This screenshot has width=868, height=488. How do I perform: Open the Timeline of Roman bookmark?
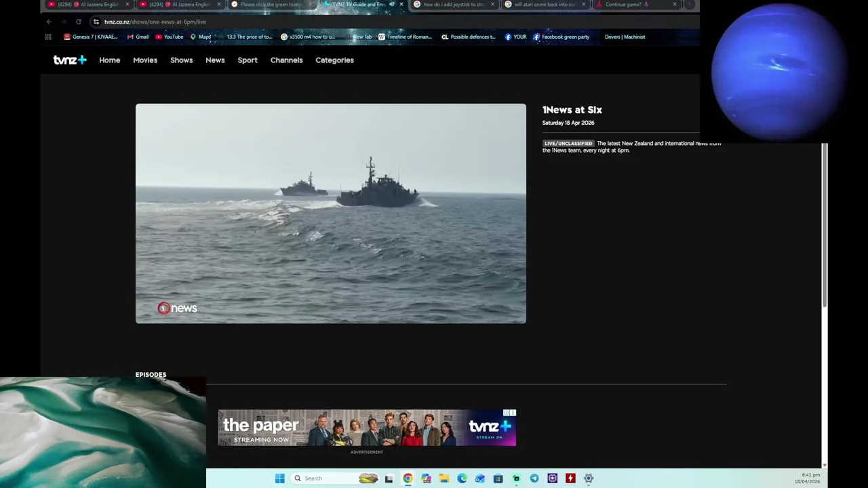click(405, 37)
